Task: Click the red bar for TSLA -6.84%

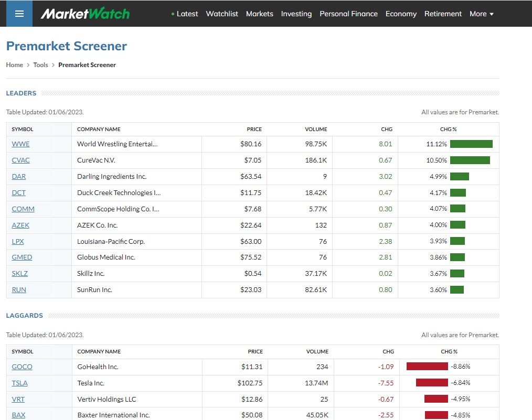Action: pos(432,383)
